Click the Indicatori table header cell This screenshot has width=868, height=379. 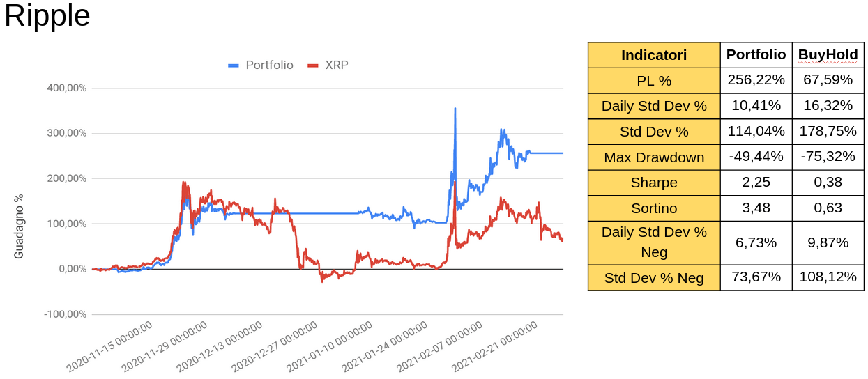(653, 55)
